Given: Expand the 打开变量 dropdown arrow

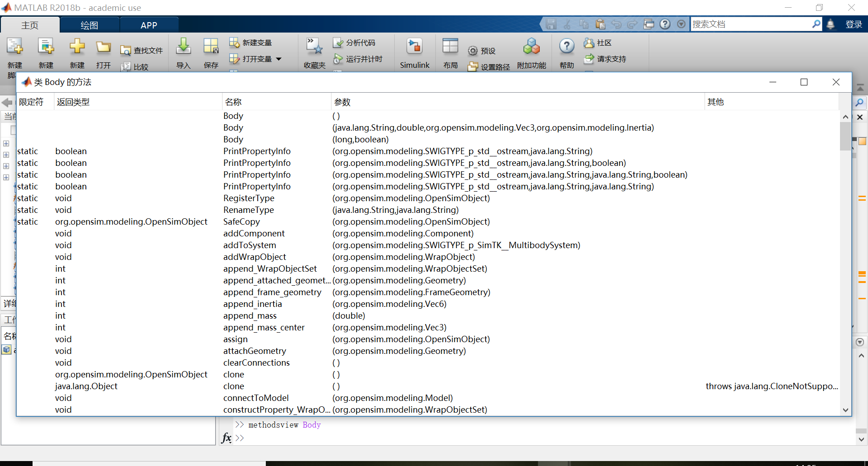Looking at the screenshot, I should click(x=279, y=59).
